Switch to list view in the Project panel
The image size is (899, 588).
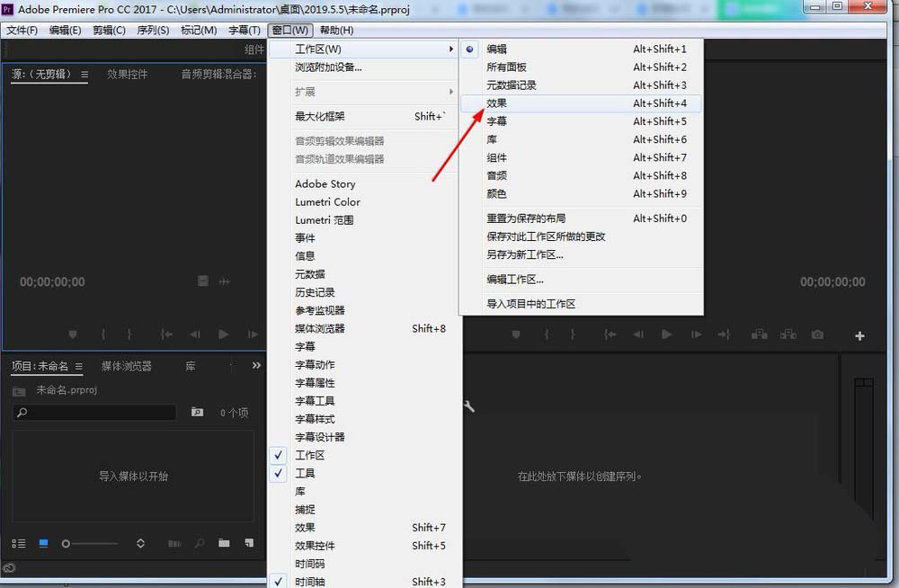pos(19,543)
